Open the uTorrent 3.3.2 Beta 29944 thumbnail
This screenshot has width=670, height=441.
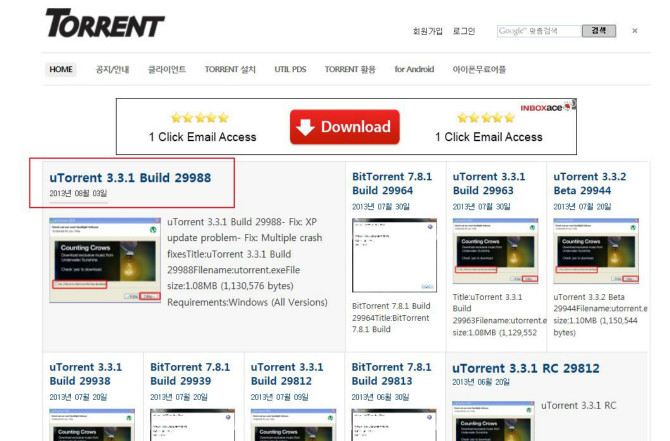[596, 251]
